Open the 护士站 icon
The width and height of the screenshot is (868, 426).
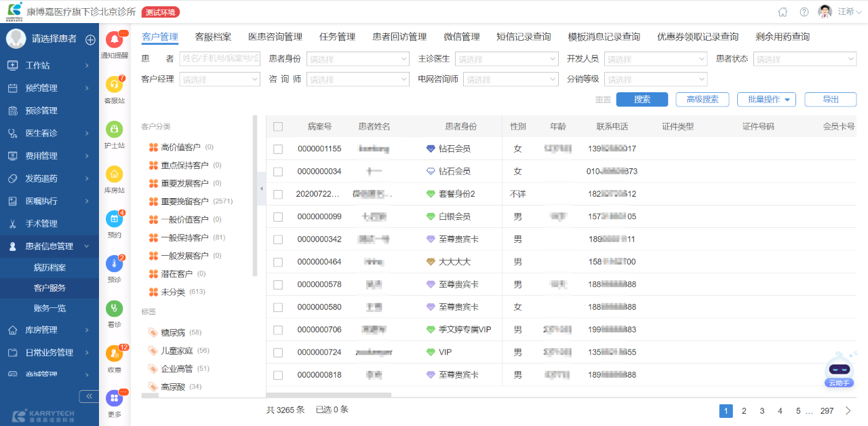coord(114,130)
